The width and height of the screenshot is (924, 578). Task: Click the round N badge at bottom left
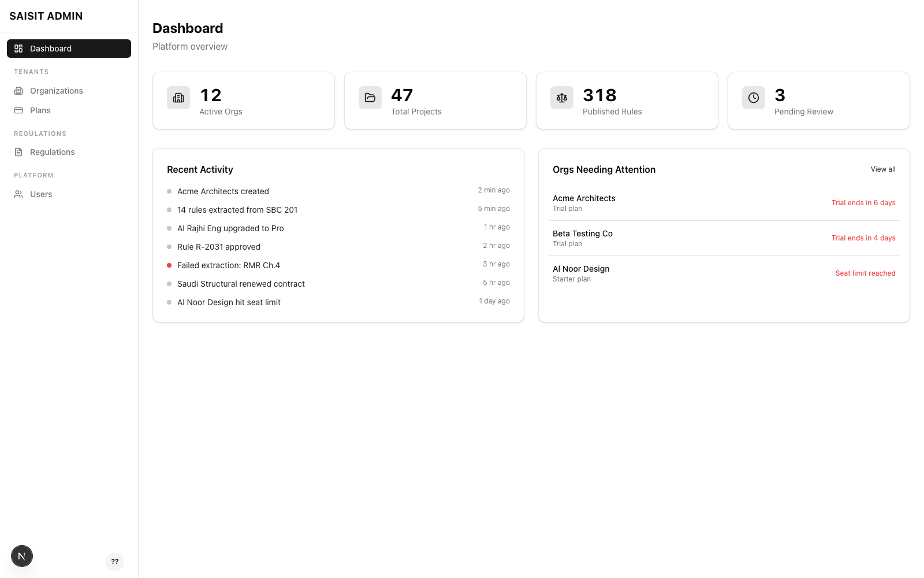pyautogui.click(x=22, y=556)
